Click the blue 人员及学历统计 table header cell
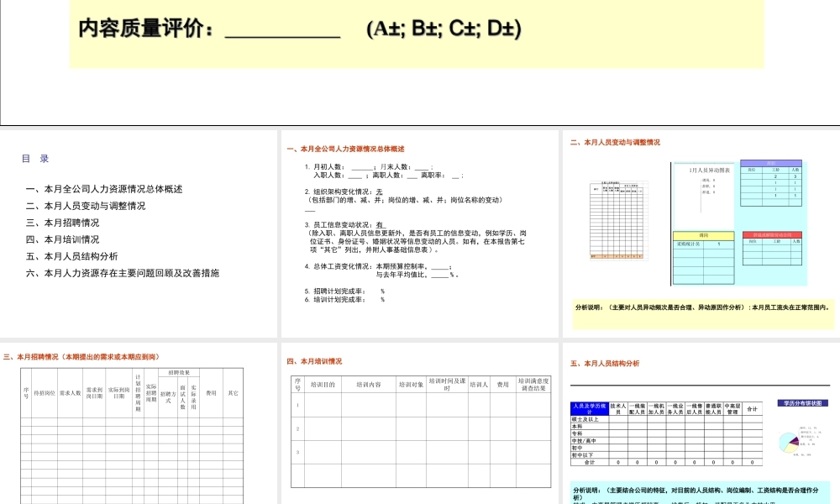Image resolution: width=840 pixels, height=504 pixels. pos(589,408)
